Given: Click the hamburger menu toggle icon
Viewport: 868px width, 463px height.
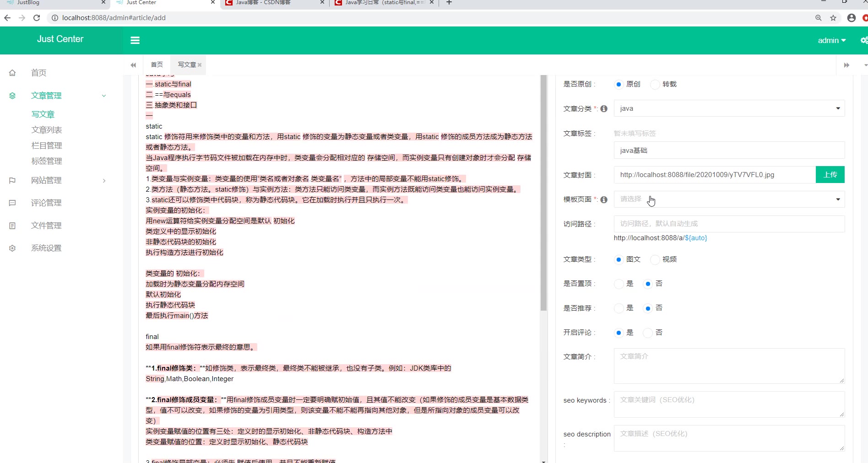Looking at the screenshot, I should [x=135, y=40].
